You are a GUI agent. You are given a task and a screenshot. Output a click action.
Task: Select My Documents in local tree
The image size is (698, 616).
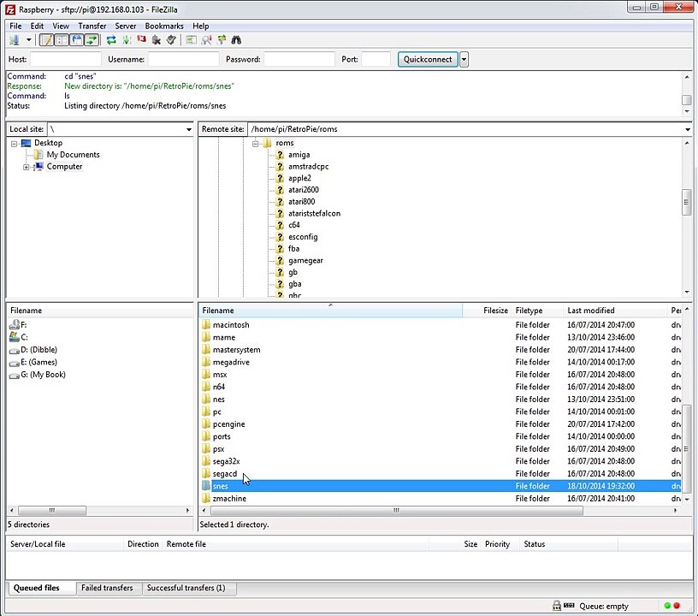pos(73,155)
